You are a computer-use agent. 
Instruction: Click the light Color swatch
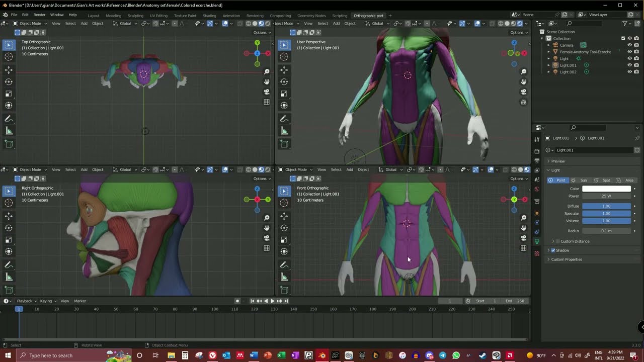(x=606, y=189)
